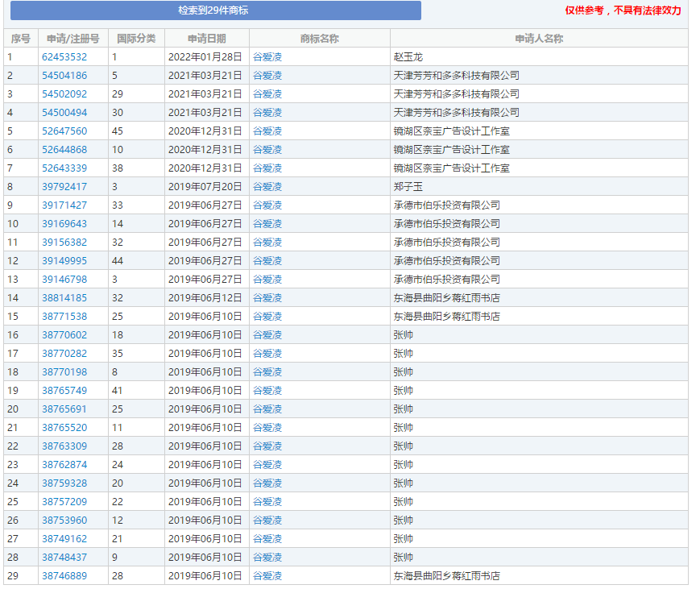Open registration number 38753960
The image size is (700, 589).
64,521
